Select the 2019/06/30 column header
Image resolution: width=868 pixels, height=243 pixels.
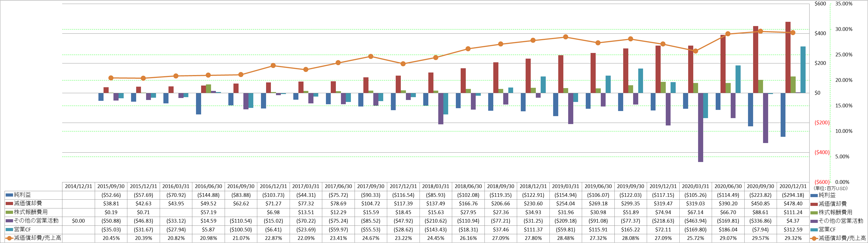[x=598, y=186]
